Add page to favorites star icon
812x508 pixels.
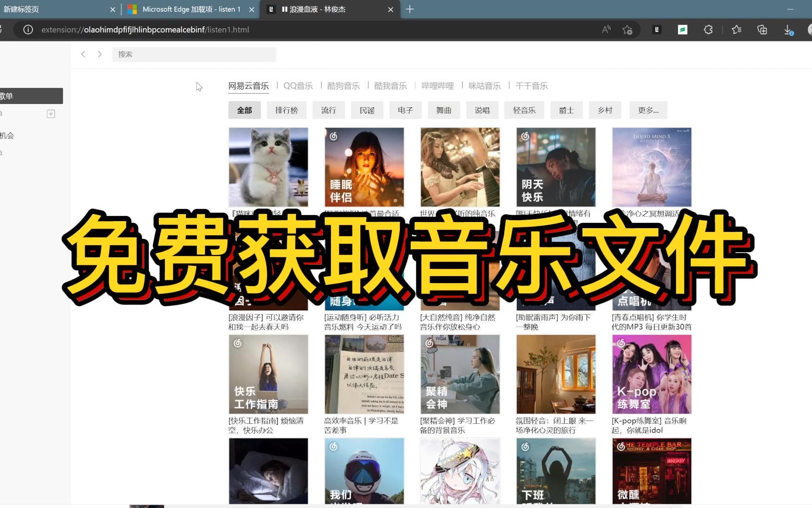[x=627, y=30]
